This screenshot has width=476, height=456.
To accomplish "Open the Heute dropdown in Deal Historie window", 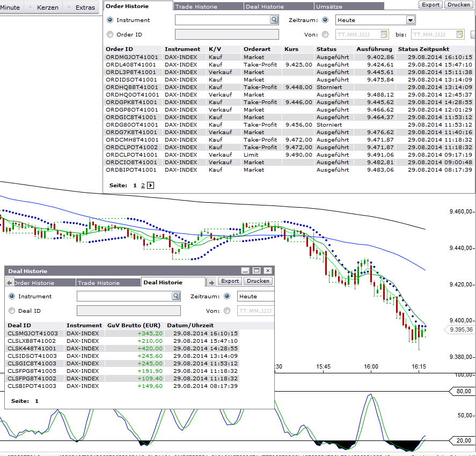I will (x=255, y=297).
